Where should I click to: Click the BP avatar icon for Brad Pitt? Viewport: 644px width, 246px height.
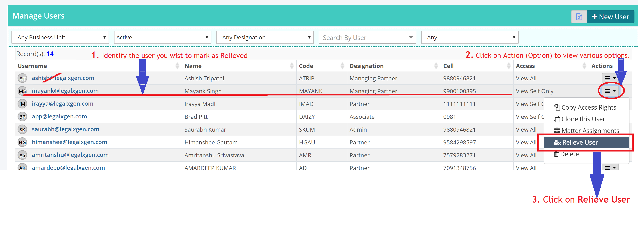coord(22,117)
